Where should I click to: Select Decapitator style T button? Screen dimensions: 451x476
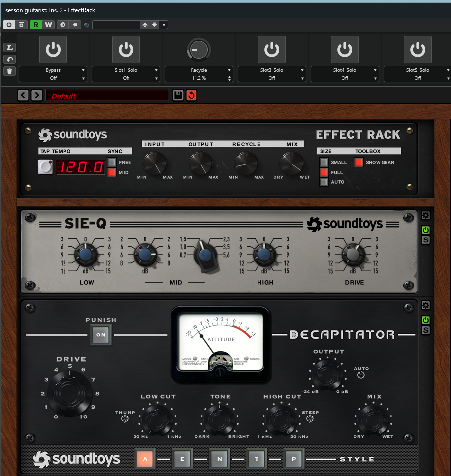tap(257, 459)
